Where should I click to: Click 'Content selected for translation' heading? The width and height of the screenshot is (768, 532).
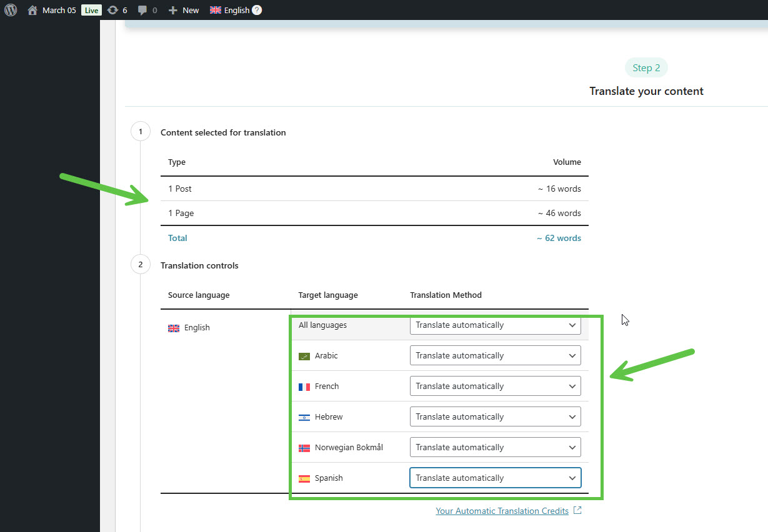pos(223,132)
